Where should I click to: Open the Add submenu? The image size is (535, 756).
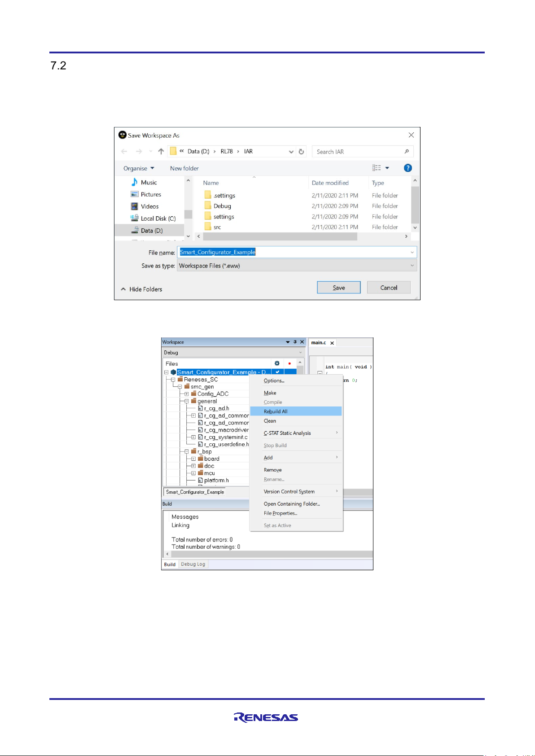296,458
